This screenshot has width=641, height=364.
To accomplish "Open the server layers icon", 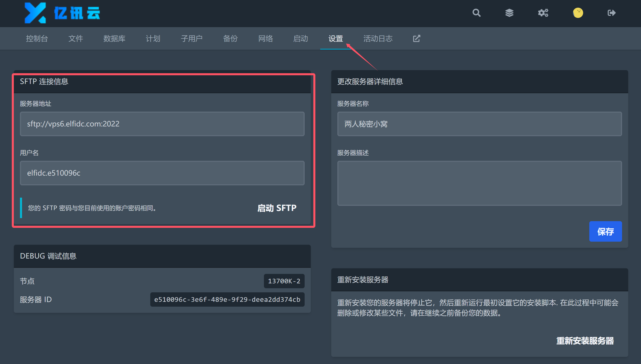I will 509,13.
